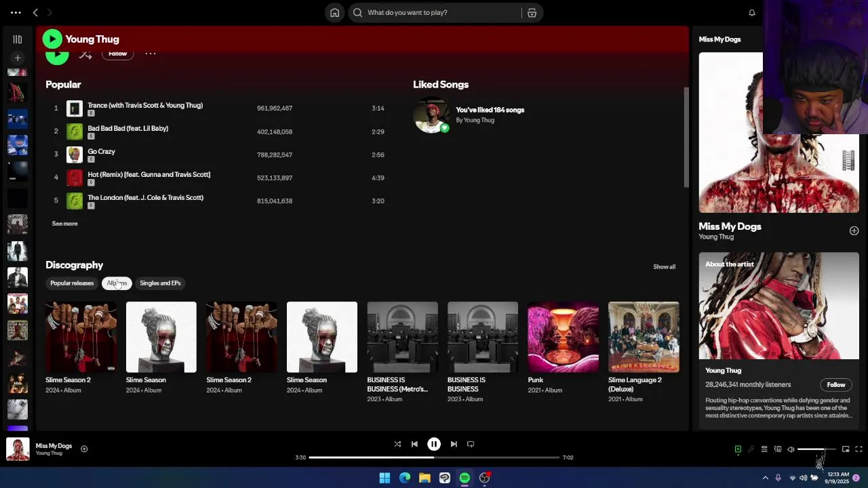Viewport: 868px width, 488px height.
Task: Open the three-dot app menu at top left
Action: 16,12
